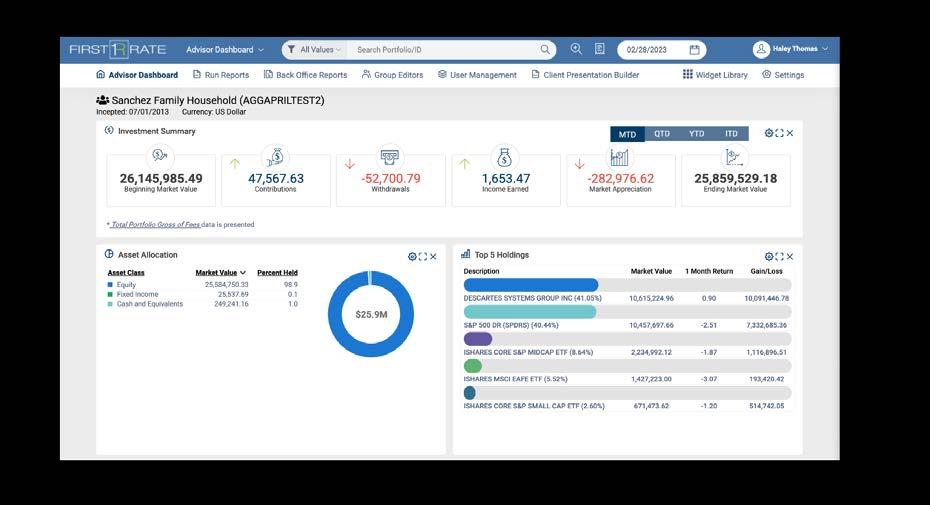This screenshot has width=930, height=505.
Task: Click the Fixed Income green color swatch
Action: (110, 294)
